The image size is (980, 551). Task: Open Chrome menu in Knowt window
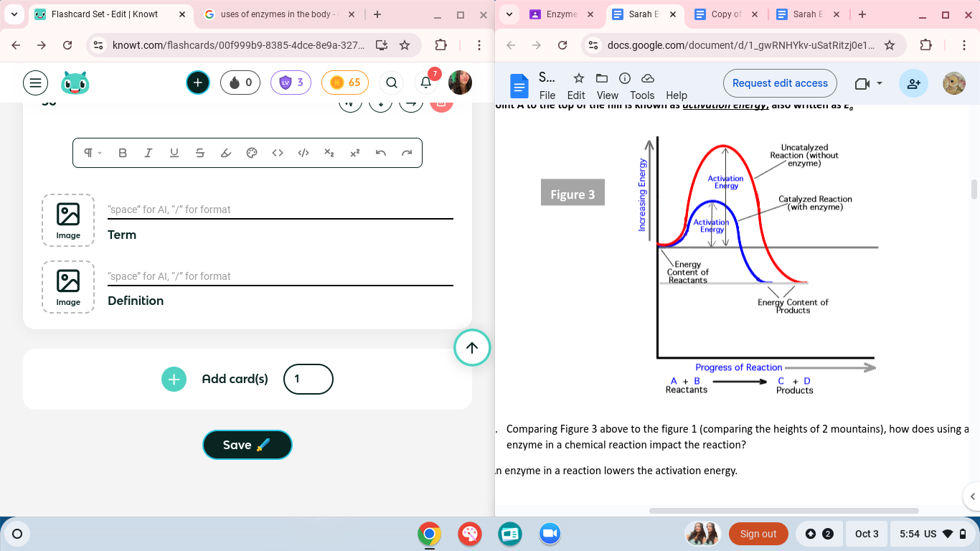(479, 45)
